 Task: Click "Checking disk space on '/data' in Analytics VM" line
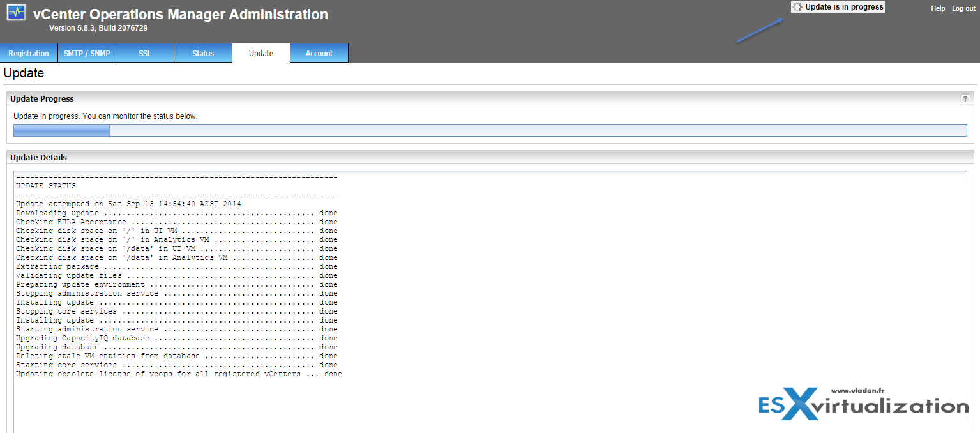point(177,257)
